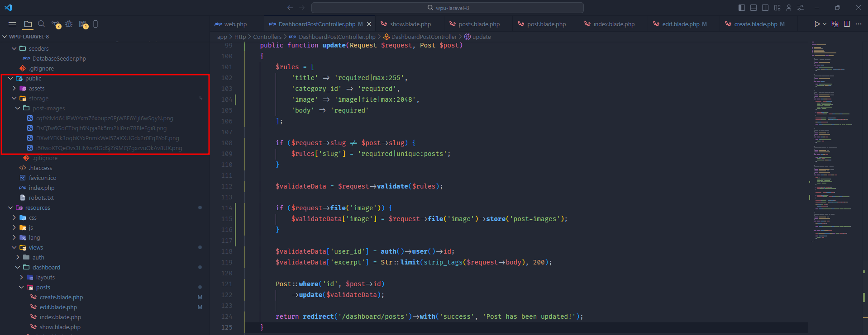Open DatabaseSeeder.php from the explorer
The width and height of the screenshot is (868, 335).
(x=59, y=59)
